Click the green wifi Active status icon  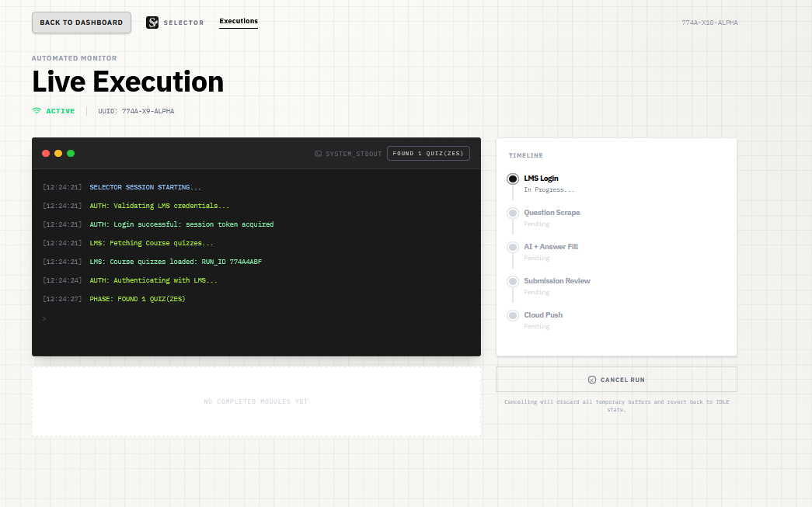(37, 111)
